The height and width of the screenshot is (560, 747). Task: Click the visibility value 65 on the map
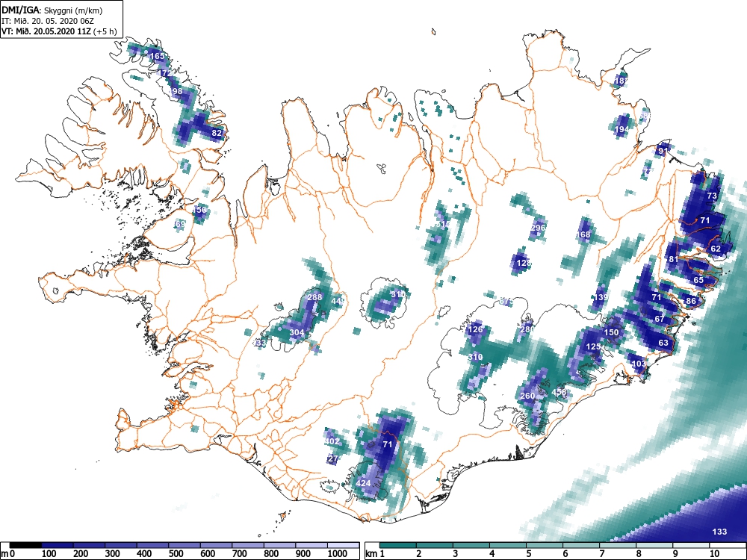[x=698, y=280]
